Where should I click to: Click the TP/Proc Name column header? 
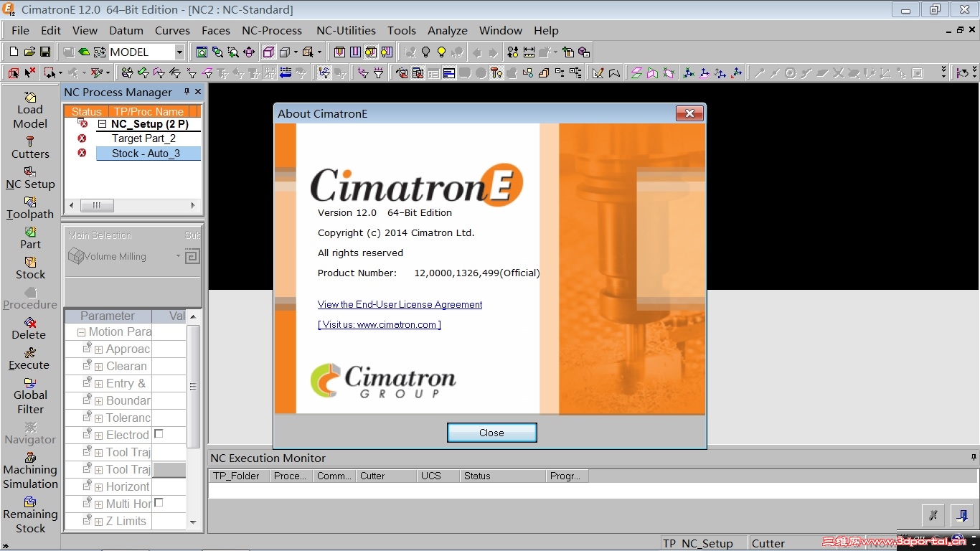coord(148,111)
